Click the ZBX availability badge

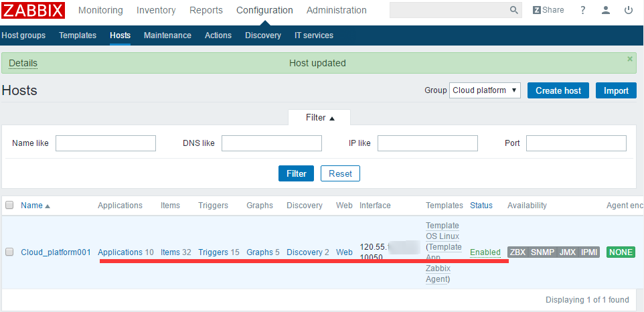pyautogui.click(x=518, y=252)
